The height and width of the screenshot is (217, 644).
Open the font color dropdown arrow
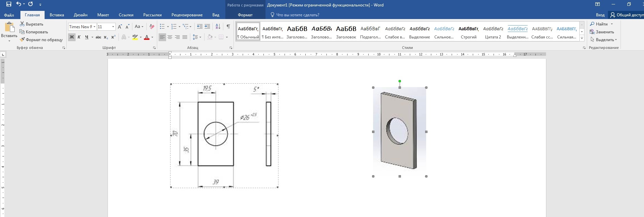(152, 37)
